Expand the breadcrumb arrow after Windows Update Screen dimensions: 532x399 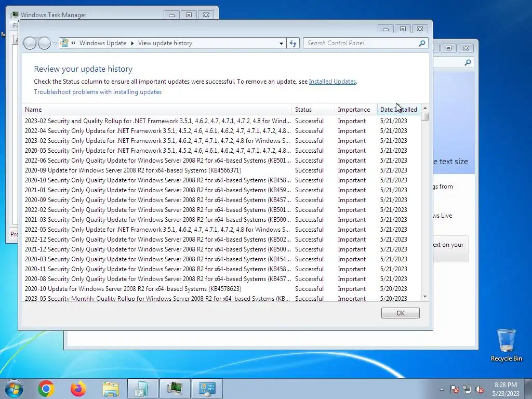click(x=132, y=44)
